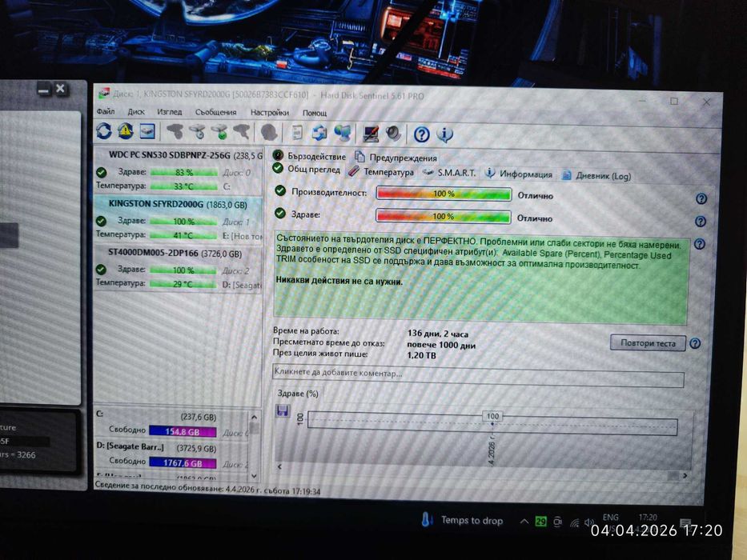Open the Съобщения menu
This screenshot has height=560, width=747.
tap(216, 112)
